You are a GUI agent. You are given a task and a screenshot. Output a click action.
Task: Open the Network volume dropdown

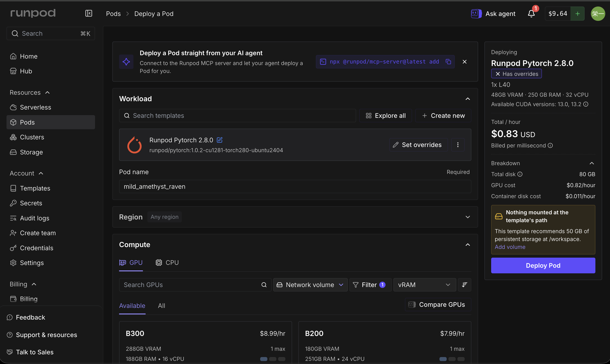pyautogui.click(x=310, y=285)
